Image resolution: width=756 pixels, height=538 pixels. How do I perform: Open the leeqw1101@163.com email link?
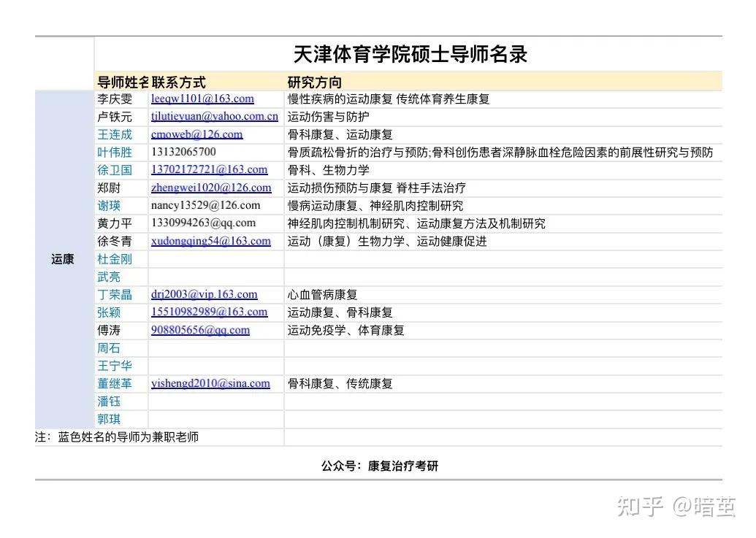pyautogui.click(x=202, y=99)
